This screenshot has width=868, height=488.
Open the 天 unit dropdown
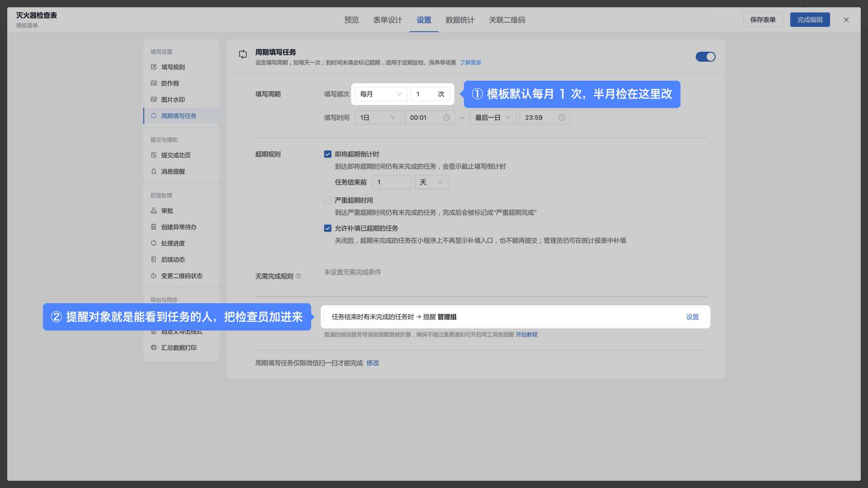point(431,182)
